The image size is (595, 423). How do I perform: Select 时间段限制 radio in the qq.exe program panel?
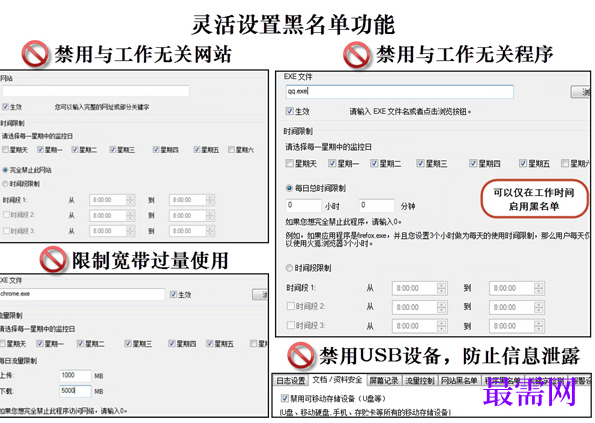click(x=289, y=268)
